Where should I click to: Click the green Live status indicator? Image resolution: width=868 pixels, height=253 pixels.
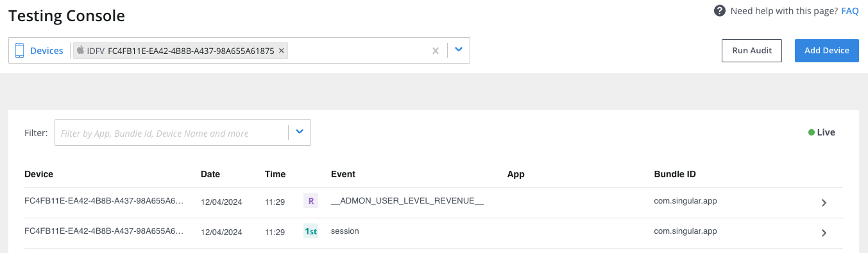(822, 132)
